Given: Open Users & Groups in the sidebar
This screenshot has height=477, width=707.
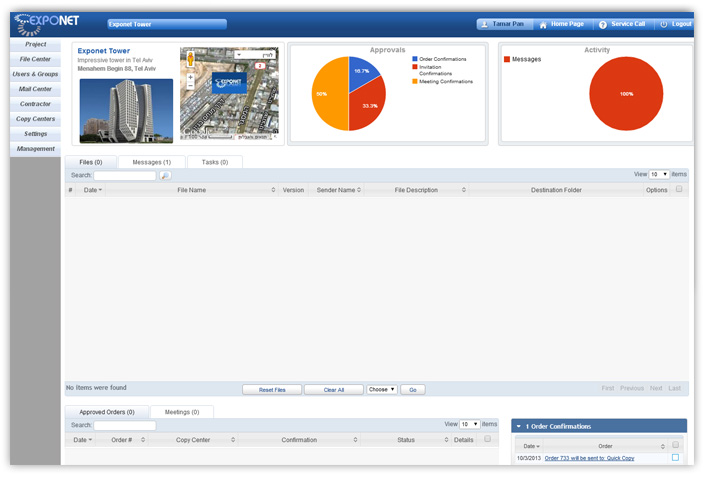Looking at the screenshot, I should [35, 74].
